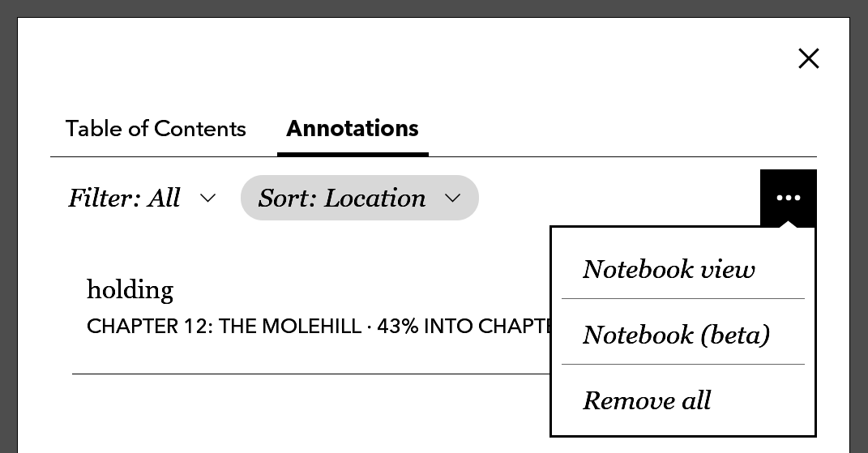Image resolution: width=868 pixels, height=453 pixels.
Task: Click the word "Contents" in the tab bar
Action: point(199,129)
